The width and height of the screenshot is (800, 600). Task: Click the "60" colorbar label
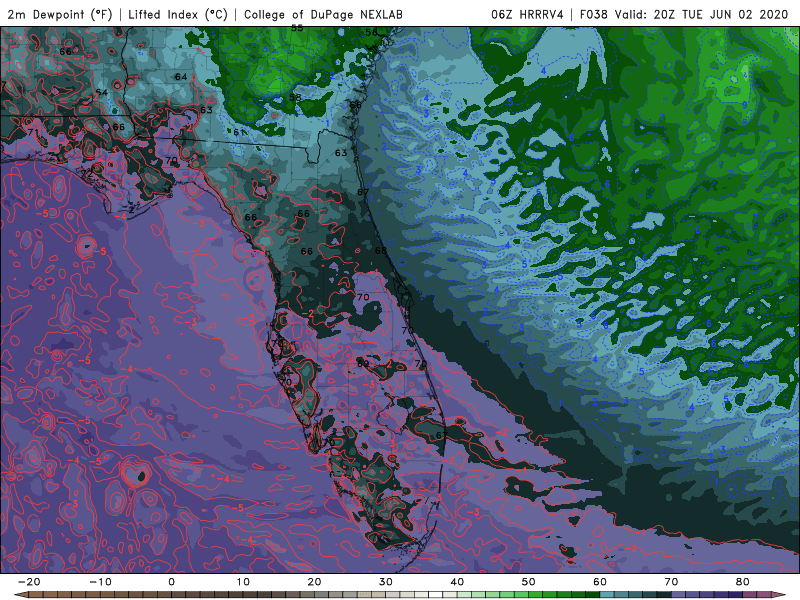(x=600, y=582)
